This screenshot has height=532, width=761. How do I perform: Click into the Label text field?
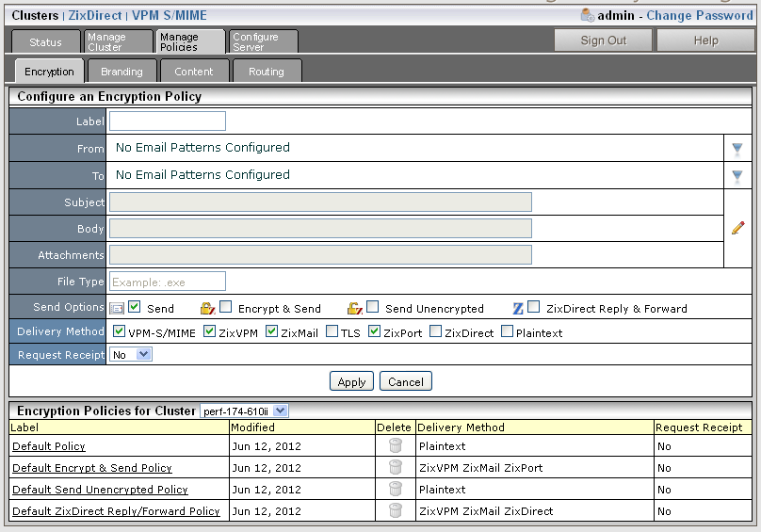pyautogui.click(x=168, y=121)
